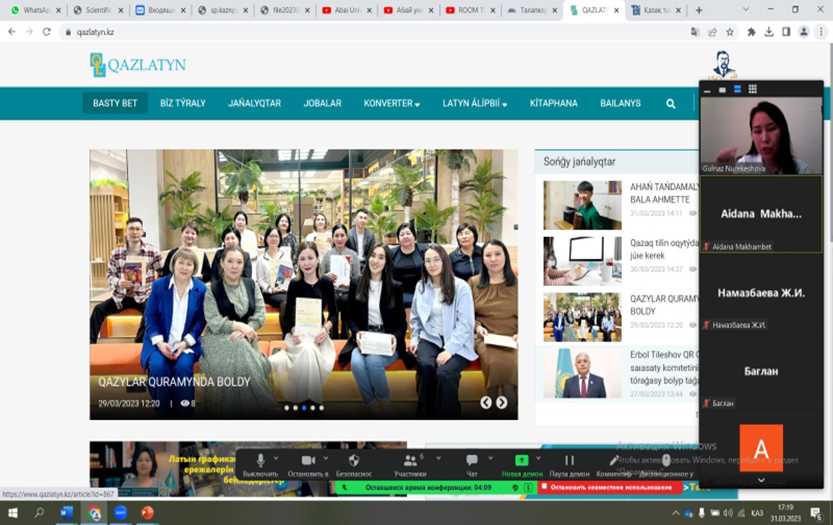Open the JAŃALYQTAR menu item
Screen dimensions: 833x525
254,103
